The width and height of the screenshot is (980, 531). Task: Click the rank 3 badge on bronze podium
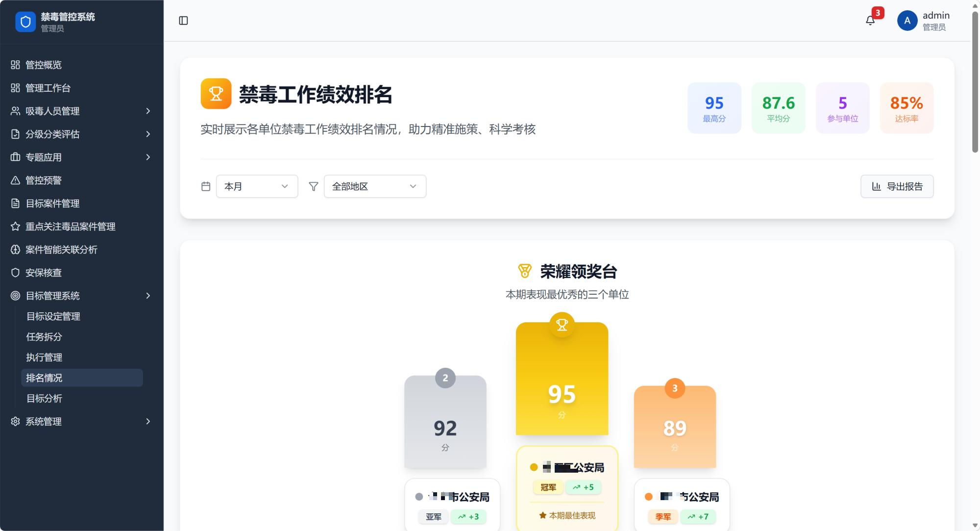coord(675,388)
